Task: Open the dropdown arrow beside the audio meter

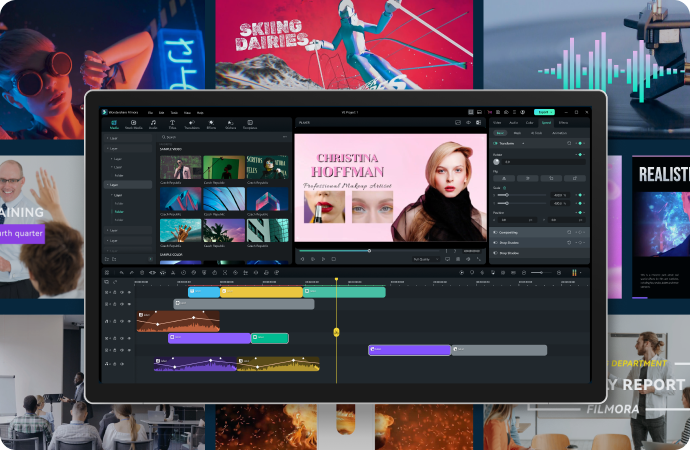Action: click(580, 273)
